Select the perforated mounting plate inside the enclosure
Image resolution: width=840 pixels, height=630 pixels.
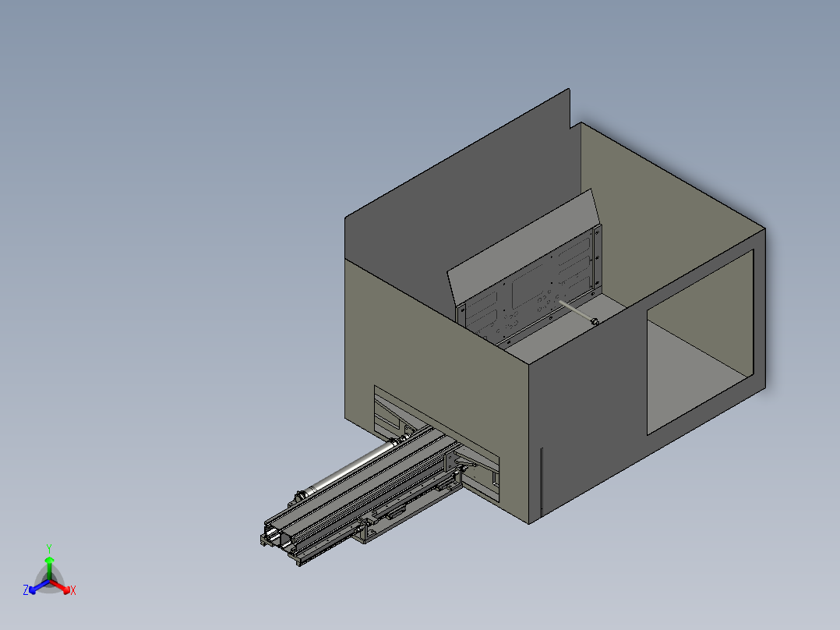coord(529,286)
